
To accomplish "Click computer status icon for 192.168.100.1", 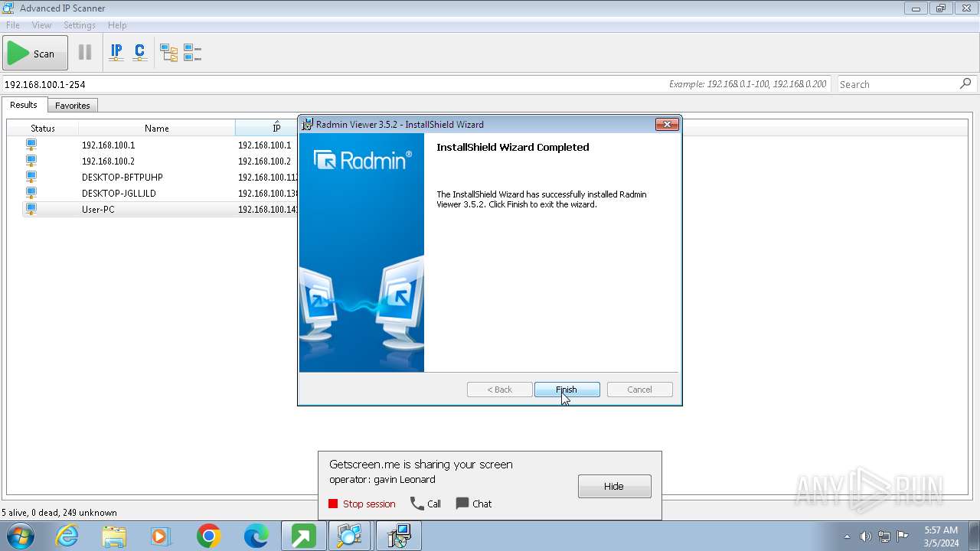I will tap(31, 145).
